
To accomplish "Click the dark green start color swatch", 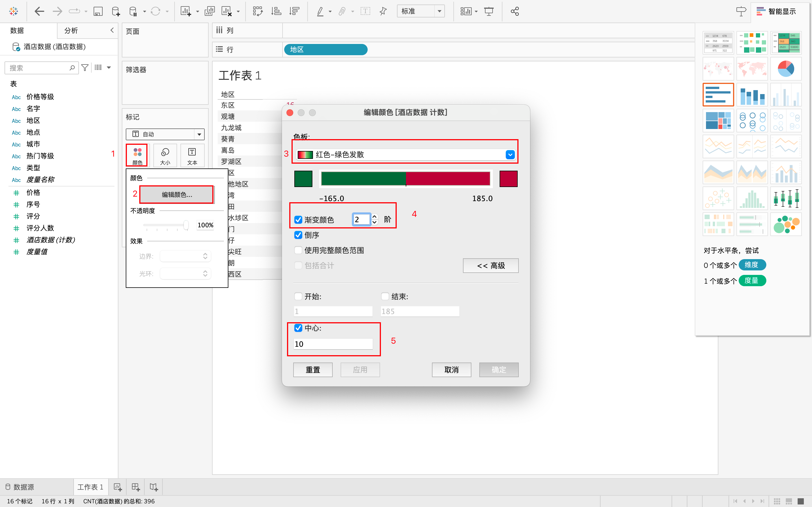I will pyautogui.click(x=303, y=179).
